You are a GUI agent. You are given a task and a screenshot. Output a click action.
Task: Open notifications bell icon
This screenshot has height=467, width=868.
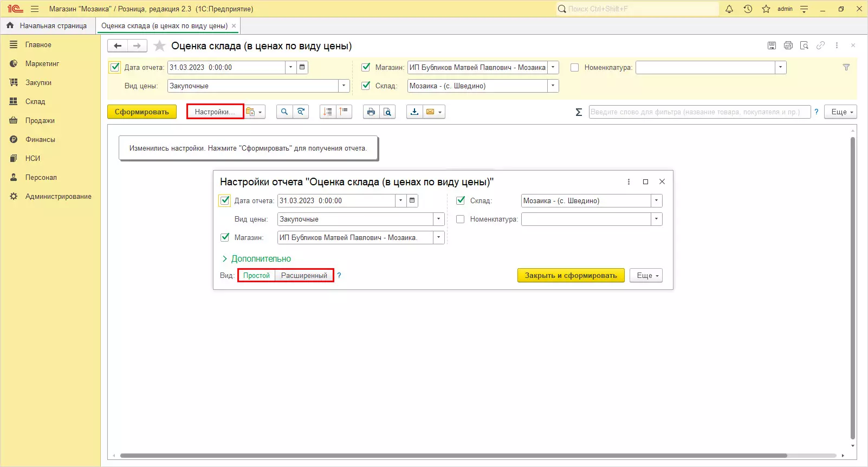[729, 9]
